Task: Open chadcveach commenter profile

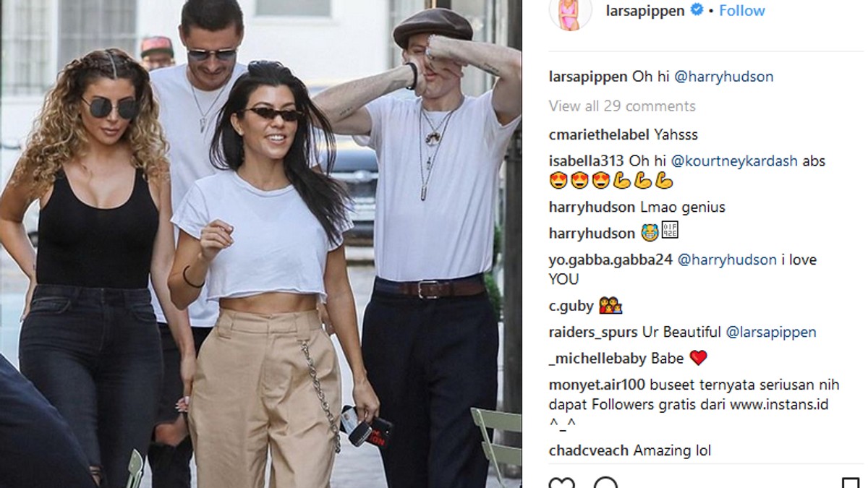Action: pos(590,451)
